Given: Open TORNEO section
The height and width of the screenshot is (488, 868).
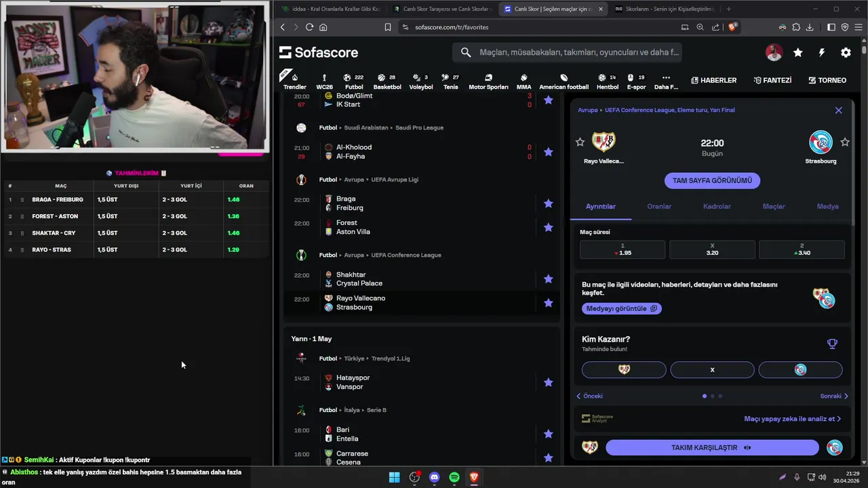Looking at the screenshot, I should pos(827,80).
